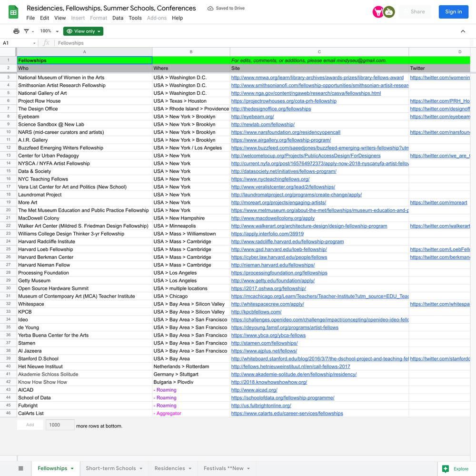Expand the filter views dropdown arrow
476x476 pixels.
pos(33,31)
